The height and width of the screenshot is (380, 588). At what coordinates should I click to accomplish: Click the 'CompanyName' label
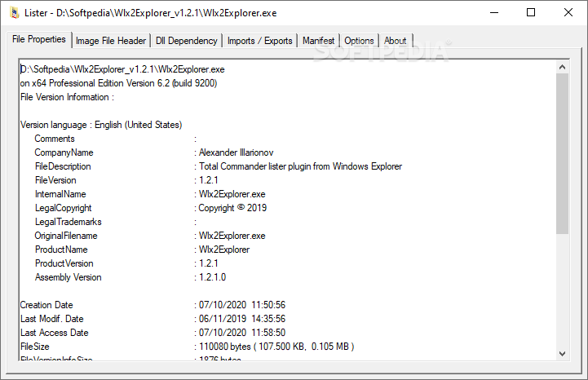pos(64,152)
